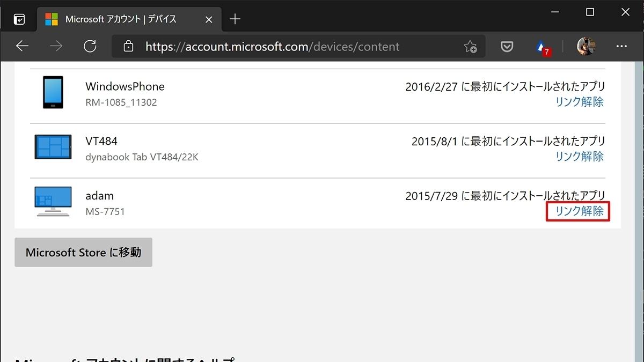The image size is (644, 362).
Task: Close the Microsoft アカウント tab
Action: coord(209,19)
